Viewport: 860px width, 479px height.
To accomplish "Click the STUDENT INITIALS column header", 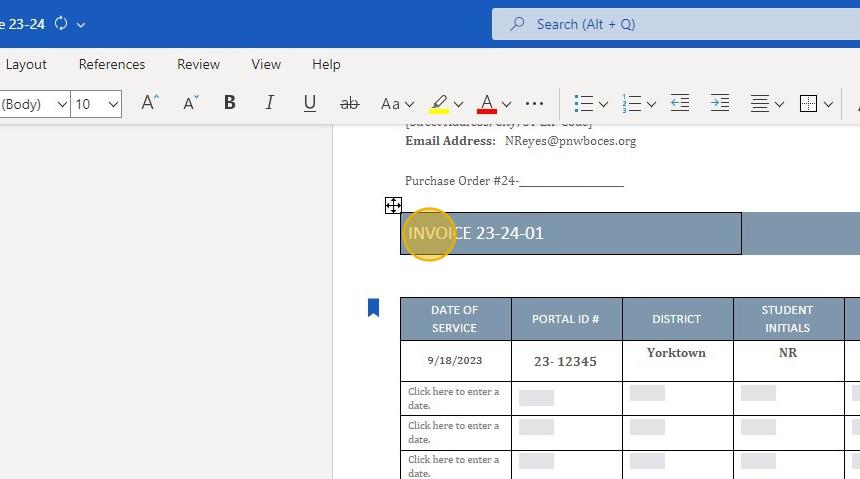I will [787, 319].
